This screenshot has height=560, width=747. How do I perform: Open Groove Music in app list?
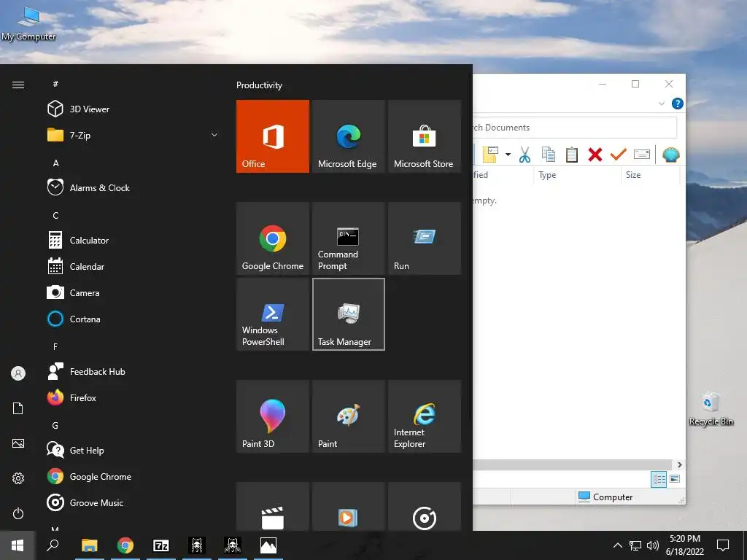[x=133, y=503]
